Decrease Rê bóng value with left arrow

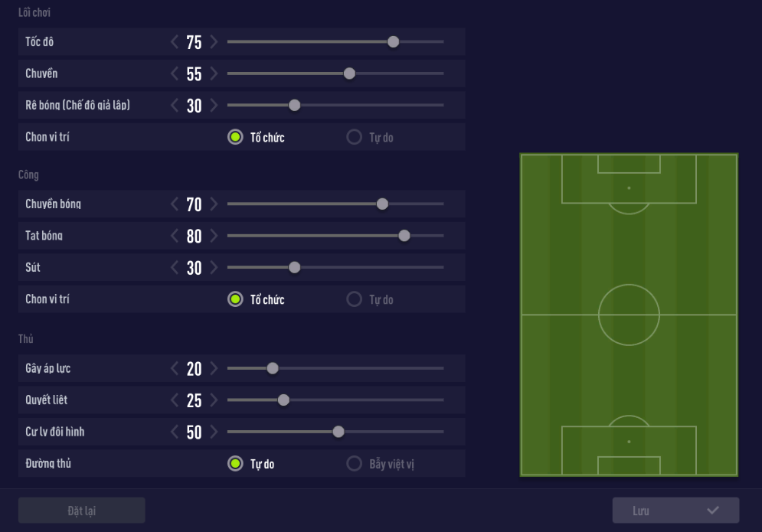[x=175, y=106]
